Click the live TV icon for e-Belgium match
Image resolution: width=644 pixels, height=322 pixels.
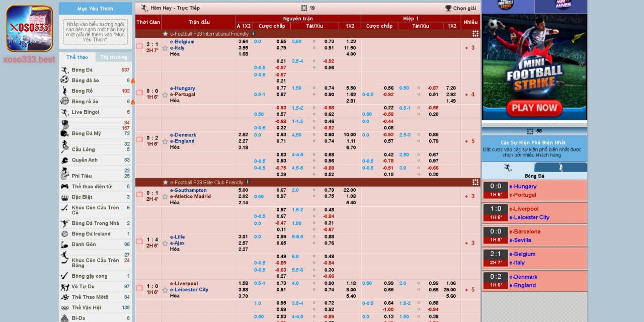140,46
